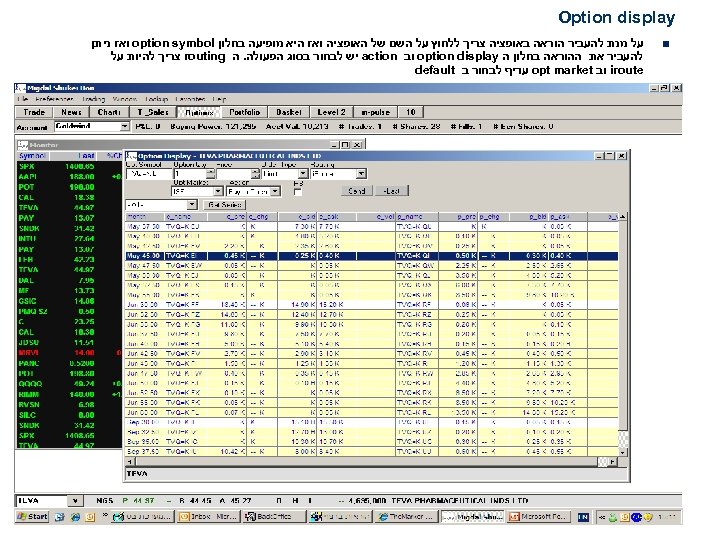Select the RIMM row in Monitor
This screenshot has height=540, width=720.
click(x=69, y=394)
